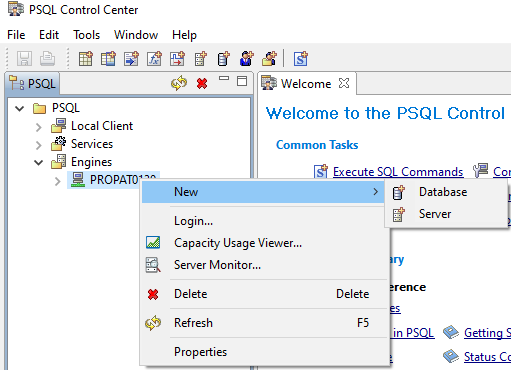Expand the PROPAT engine tree node
This screenshot has width=511, height=370.
(x=58, y=181)
